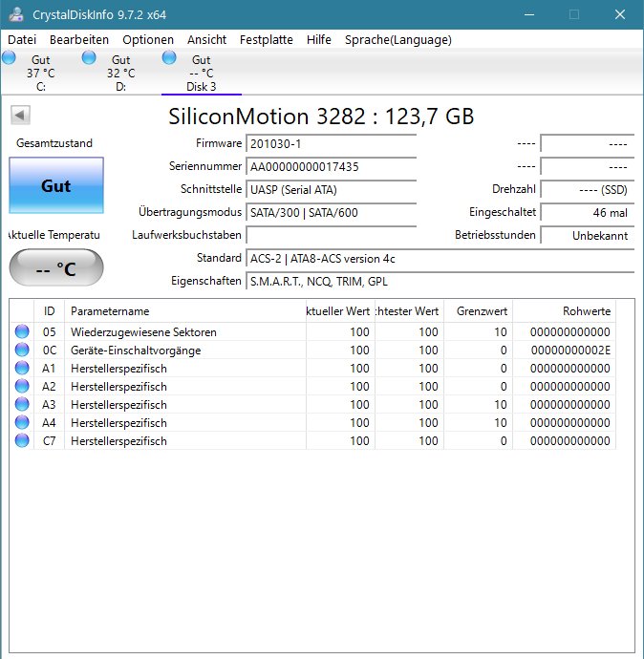Select the Disk 3 tab

[201, 73]
